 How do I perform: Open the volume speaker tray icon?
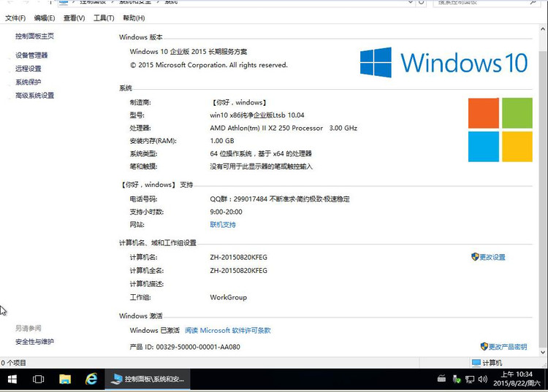(x=483, y=379)
